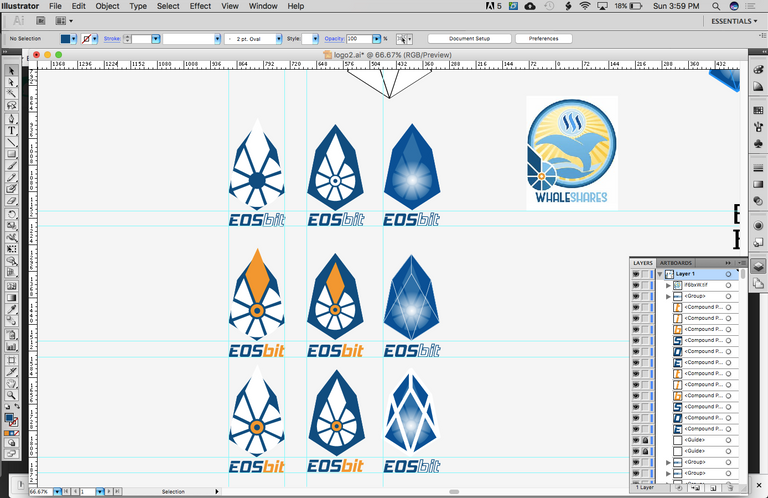The image size is (768, 498).
Task: Select the Shape Builder tool
Action: click(x=11, y=261)
